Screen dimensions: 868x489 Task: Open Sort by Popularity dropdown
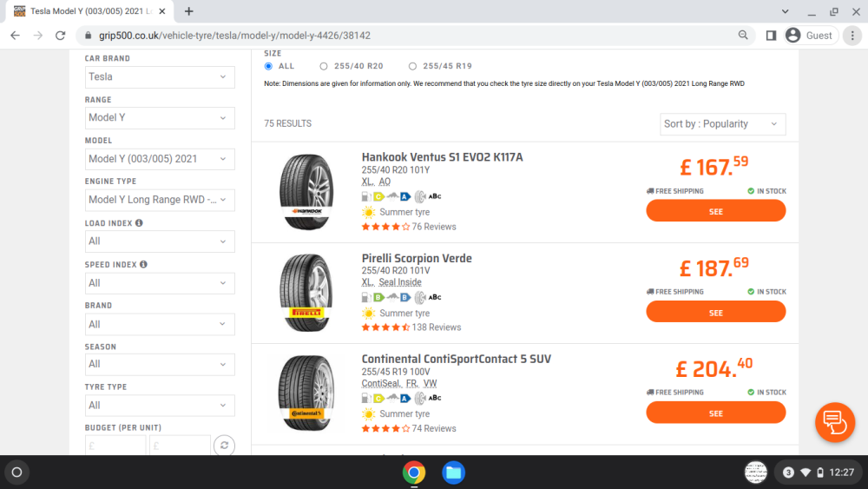click(722, 124)
